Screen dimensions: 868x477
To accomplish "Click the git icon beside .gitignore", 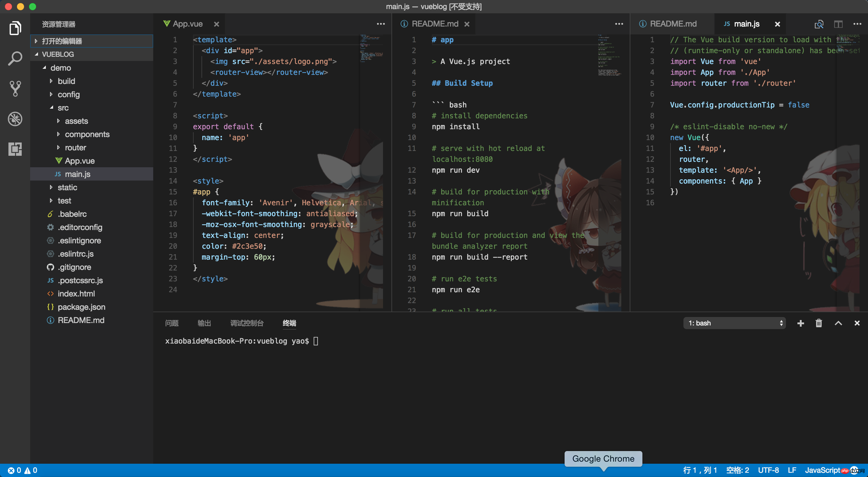I will click(x=51, y=267).
